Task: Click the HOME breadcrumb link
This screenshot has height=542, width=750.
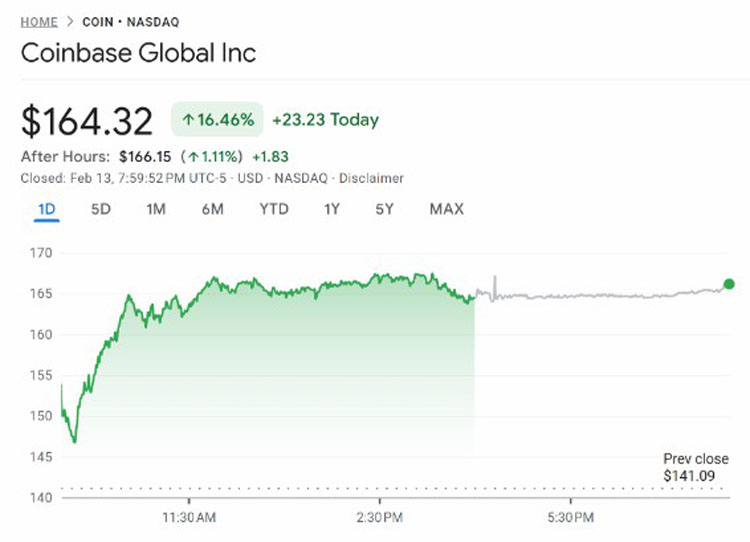Action: click(39, 21)
